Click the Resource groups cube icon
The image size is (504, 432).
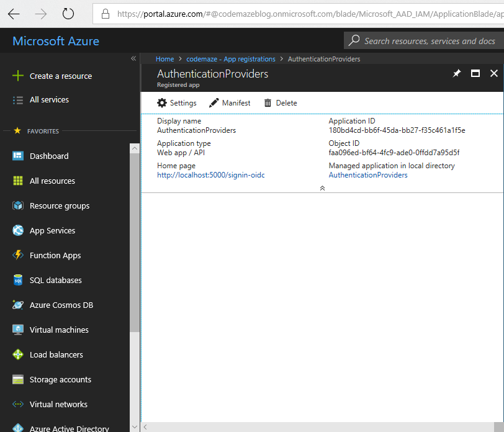[x=18, y=205]
